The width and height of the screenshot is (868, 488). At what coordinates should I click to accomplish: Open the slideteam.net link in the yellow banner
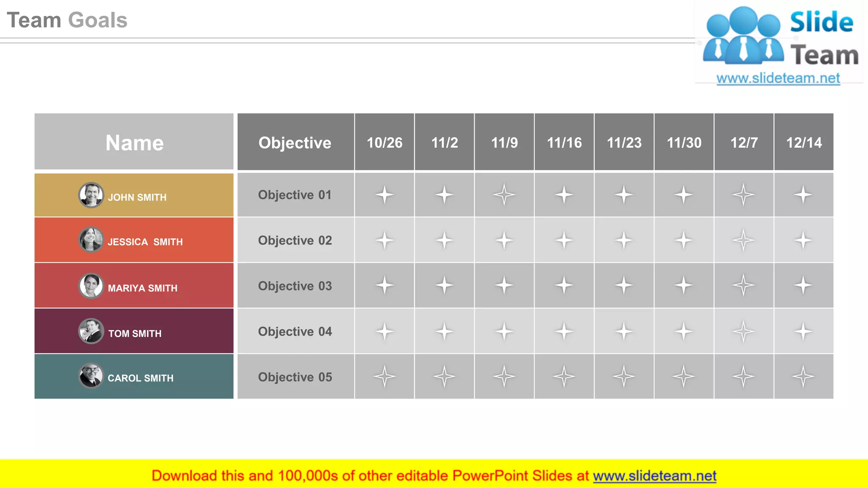pos(654,476)
